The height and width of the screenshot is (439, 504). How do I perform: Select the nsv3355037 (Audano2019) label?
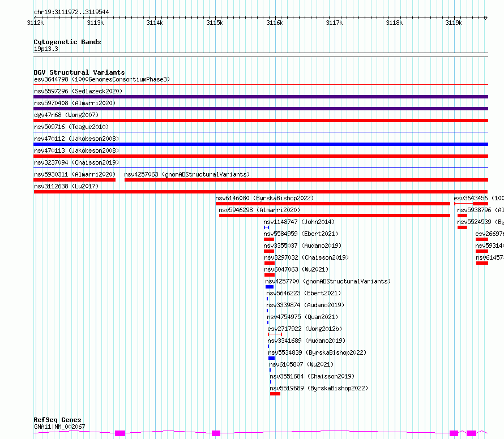coord(302,246)
